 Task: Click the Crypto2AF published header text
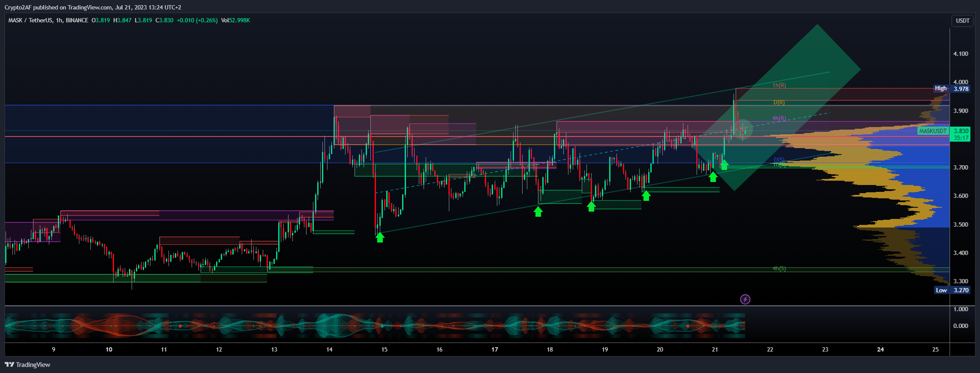pyautogui.click(x=93, y=7)
